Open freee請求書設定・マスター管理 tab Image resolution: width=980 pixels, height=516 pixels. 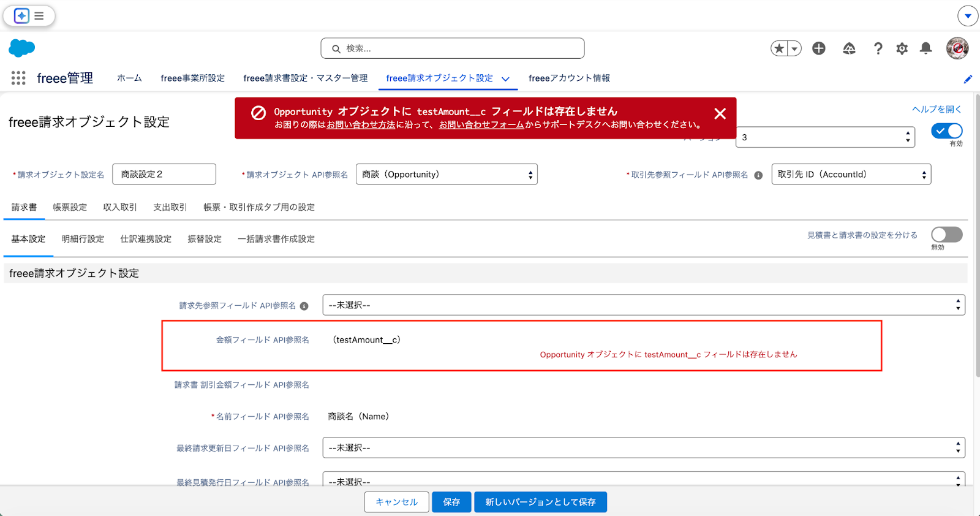tap(305, 78)
